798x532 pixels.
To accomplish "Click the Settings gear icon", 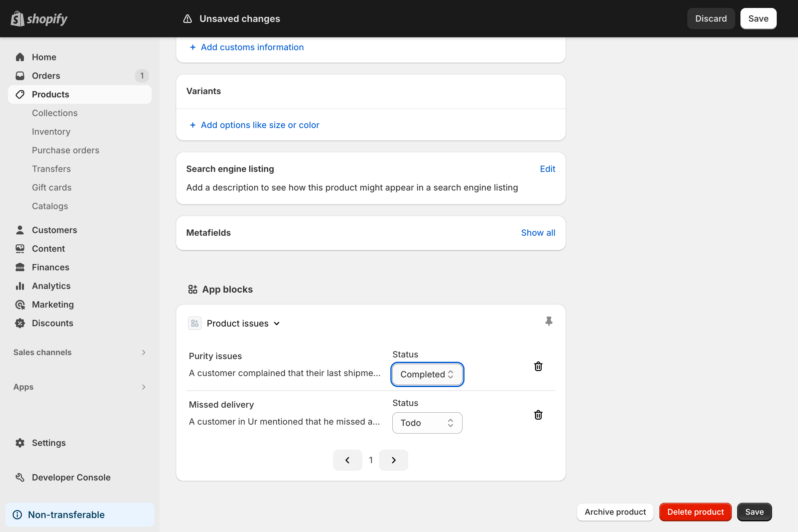I will (20, 443).
